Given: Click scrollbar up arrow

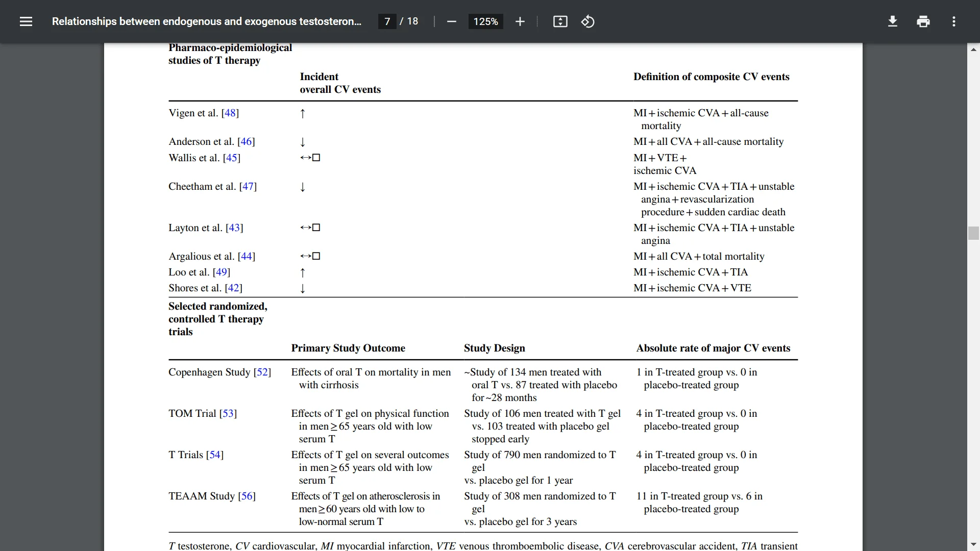Looking at the screenshot, I should tap(973, 49).
